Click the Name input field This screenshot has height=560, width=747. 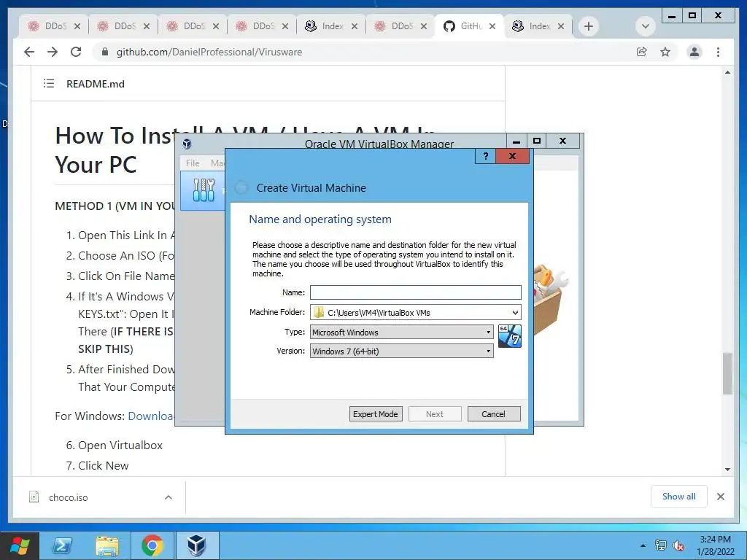point(415,292)
